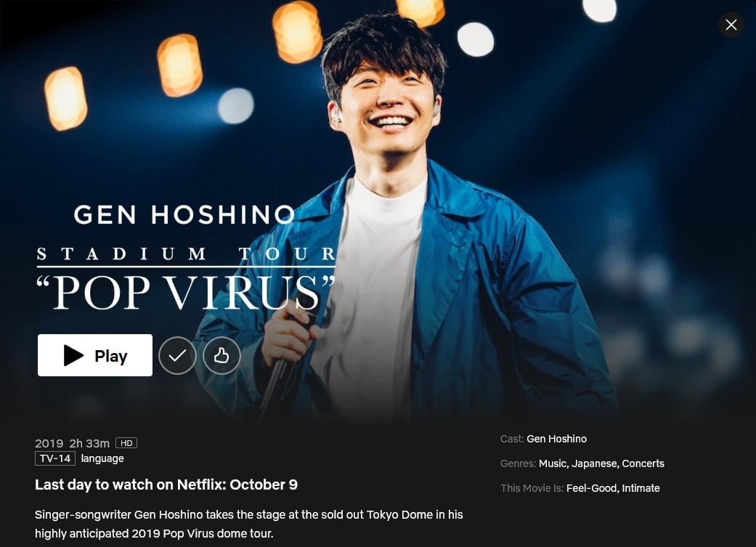Click the 2h 33m duration label
The width and height of the screenshot is (756, 547).
pos(89,443)
